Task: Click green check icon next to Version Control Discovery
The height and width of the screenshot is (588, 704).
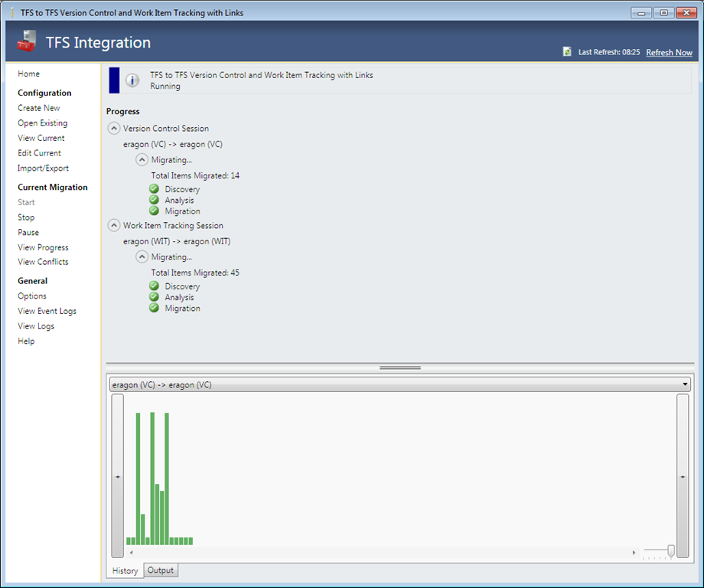Action: [154, 189]
